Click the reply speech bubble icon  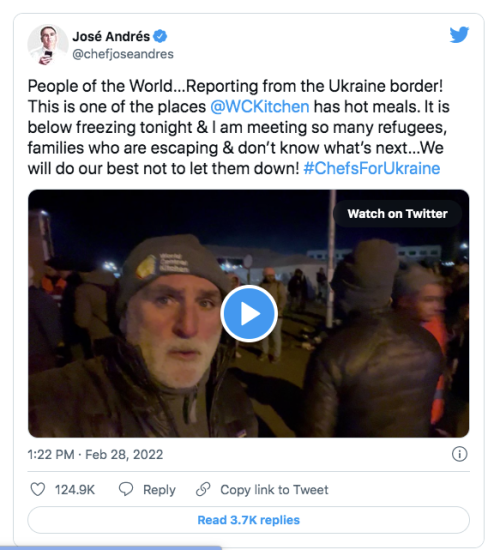click(x=126, y=489)
